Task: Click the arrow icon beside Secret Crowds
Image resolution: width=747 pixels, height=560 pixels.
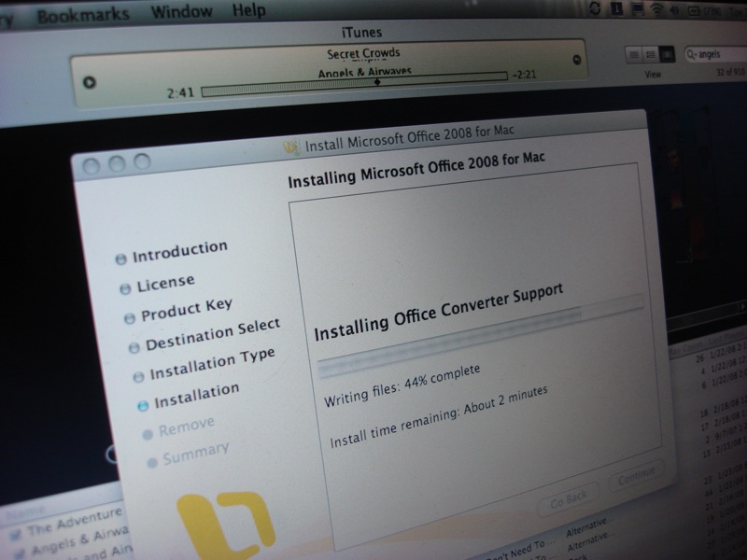Action: 576,60
